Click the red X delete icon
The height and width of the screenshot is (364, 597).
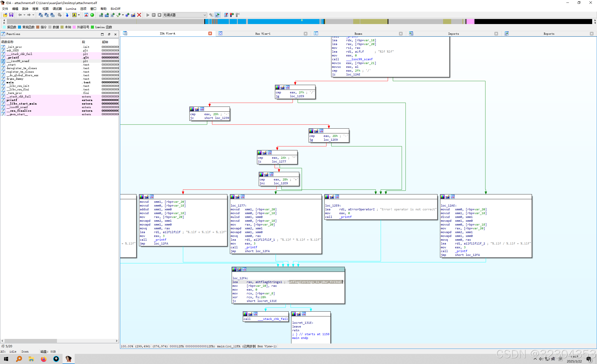pyautogui.click(x=139, y=15)
